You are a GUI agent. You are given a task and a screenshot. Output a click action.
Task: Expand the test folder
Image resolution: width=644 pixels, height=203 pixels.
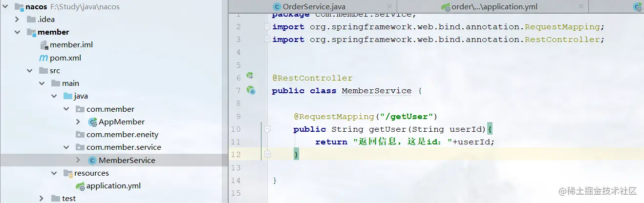point(42,199)
